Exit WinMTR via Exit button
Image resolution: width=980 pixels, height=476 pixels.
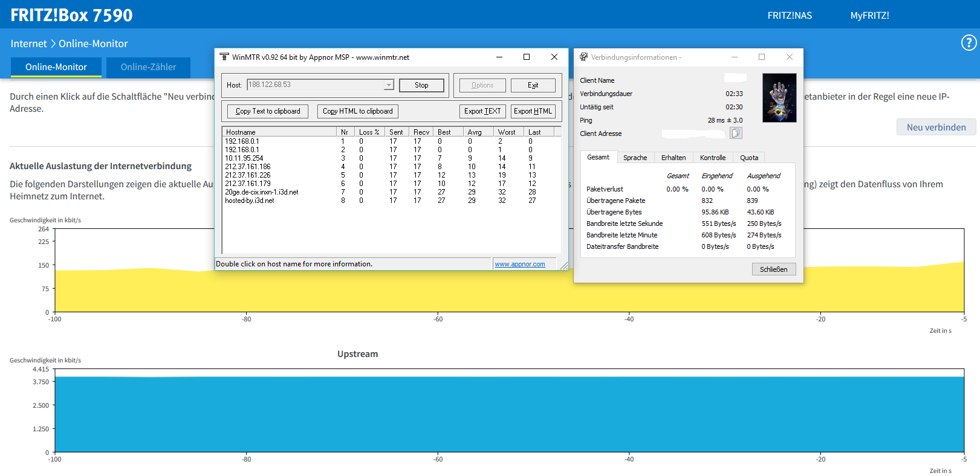[533, 85]
